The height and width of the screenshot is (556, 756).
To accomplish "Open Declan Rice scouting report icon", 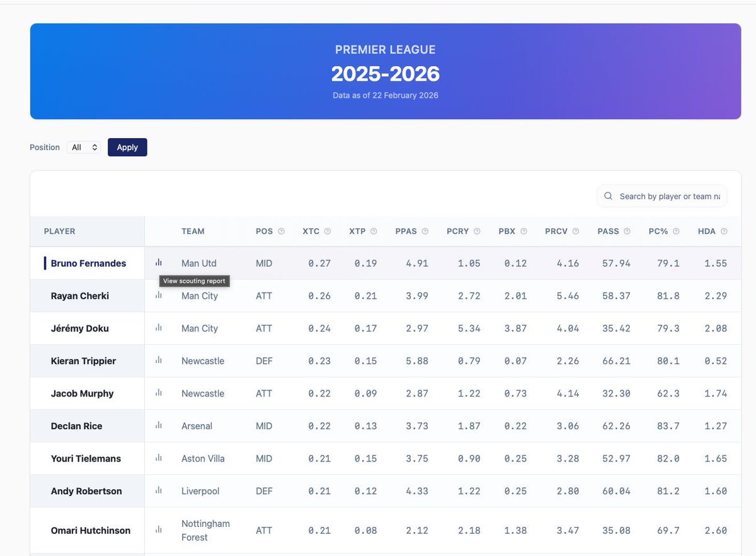I will (x=159, y=426).
